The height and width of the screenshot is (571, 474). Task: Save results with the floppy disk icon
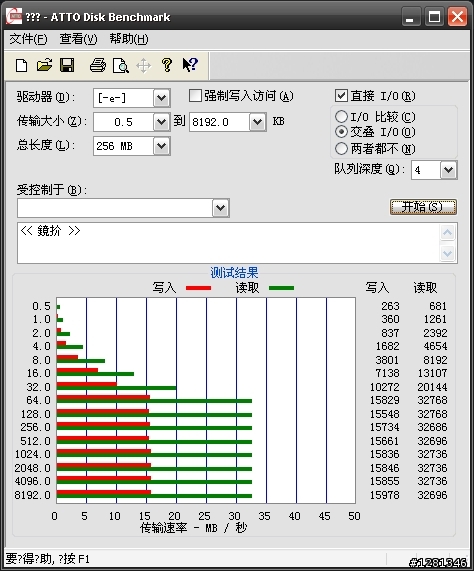pos(67,66)
